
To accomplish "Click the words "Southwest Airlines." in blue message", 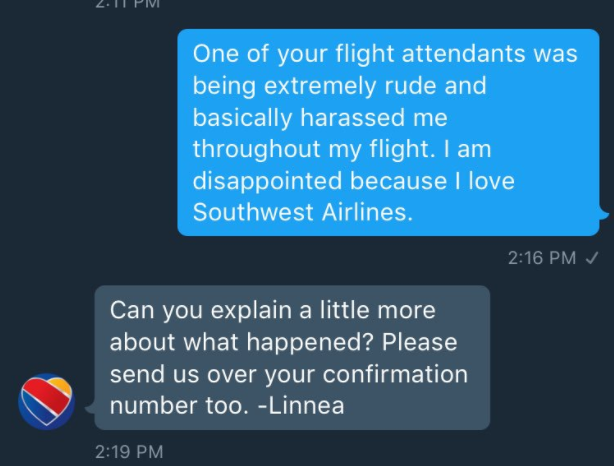I will tap(303, 212).
